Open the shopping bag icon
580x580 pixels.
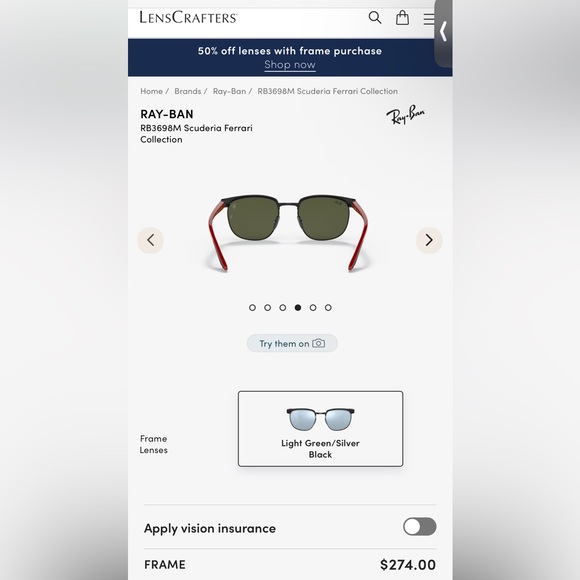pyautogui.click(x=402, y=17)
